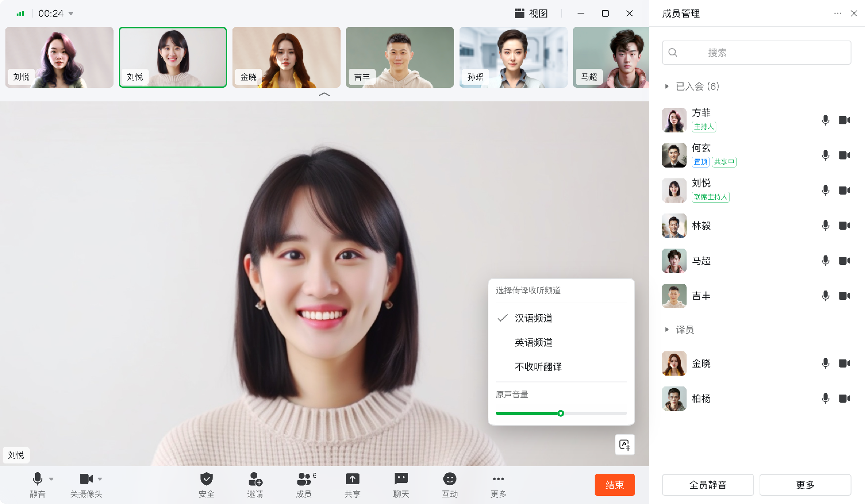Click the mute microphone icon in toolbar
The height and width of the screenshot is (504, 865).
(38, 479)
